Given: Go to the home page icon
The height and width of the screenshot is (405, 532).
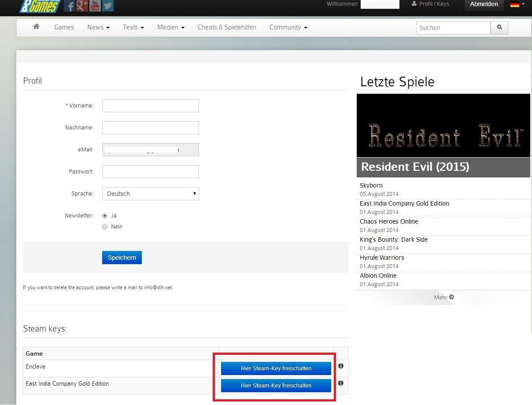Looking at the screenshot, I should (x=36, y=27).
